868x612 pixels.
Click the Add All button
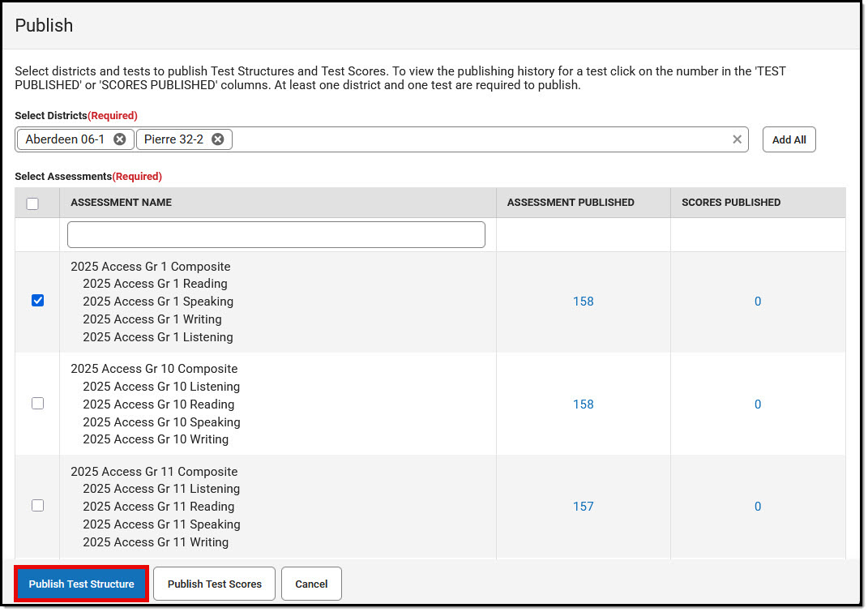(789, 139)
